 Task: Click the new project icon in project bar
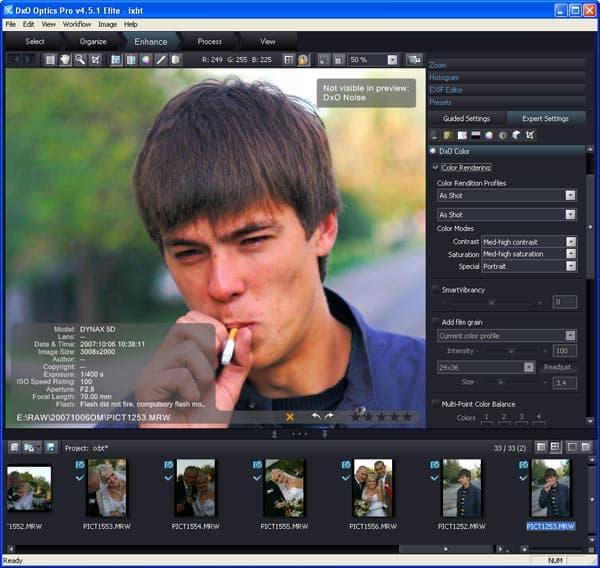click(x=15, y=447)
